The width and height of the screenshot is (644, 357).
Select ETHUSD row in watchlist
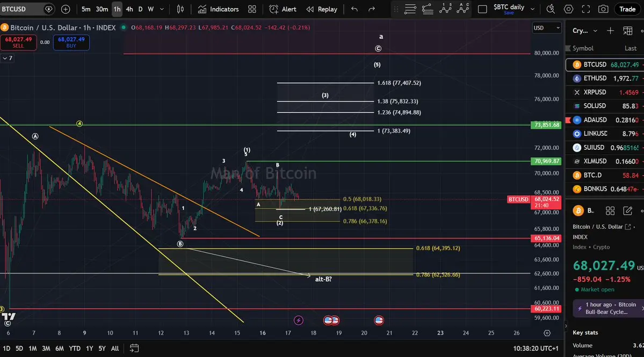[x=605, y=78]
